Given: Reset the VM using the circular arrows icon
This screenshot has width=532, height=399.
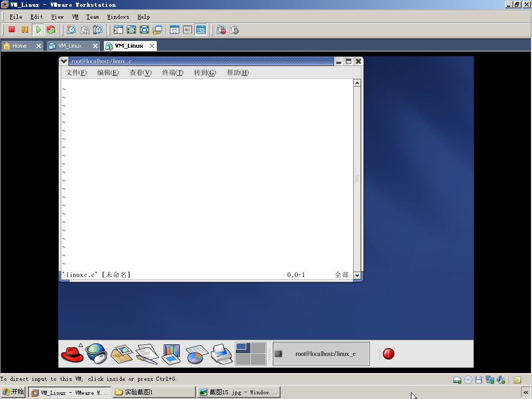Looking at the screenshot, I should point(51,30).
